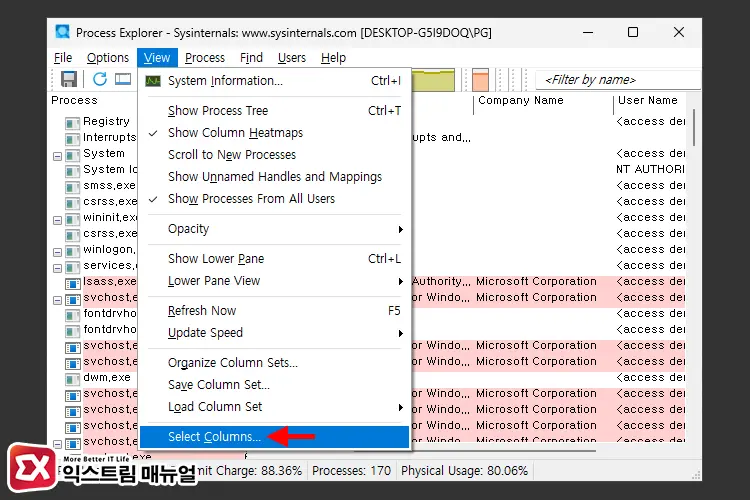Click the Registry process icon
The width and height of the screenshot is (750, 500).
click(72, 123)
